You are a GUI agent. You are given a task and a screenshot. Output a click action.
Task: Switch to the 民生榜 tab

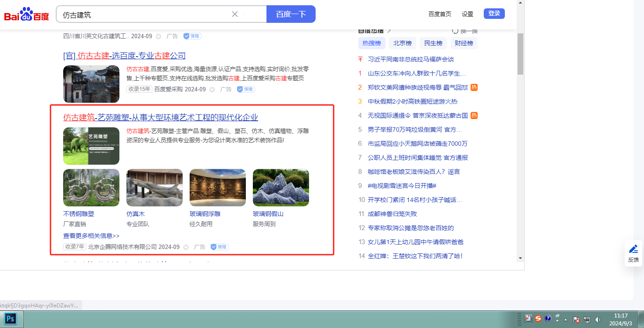[433, 43]
